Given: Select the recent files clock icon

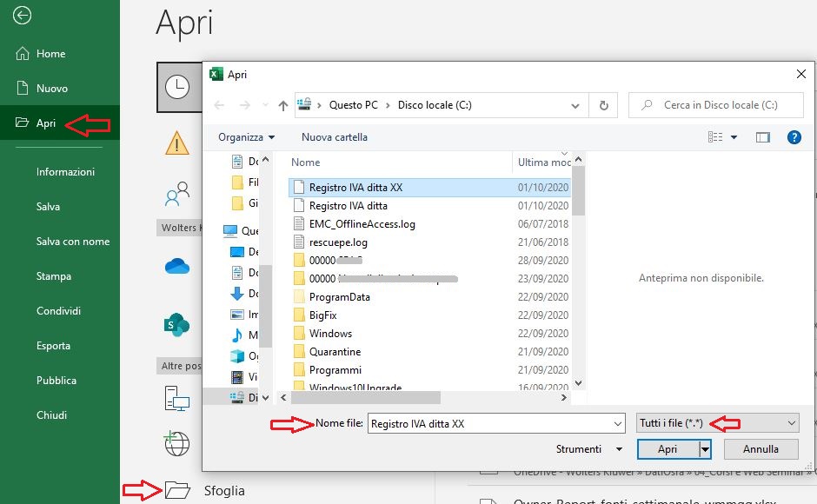Looking at the screenshot, I should (x=177, y=87).
